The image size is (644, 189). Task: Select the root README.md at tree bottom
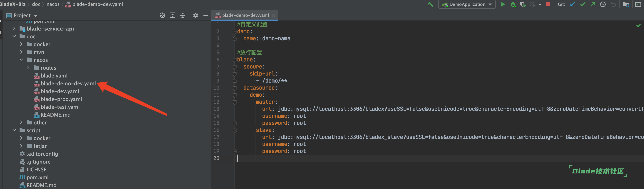coord(38,185)
